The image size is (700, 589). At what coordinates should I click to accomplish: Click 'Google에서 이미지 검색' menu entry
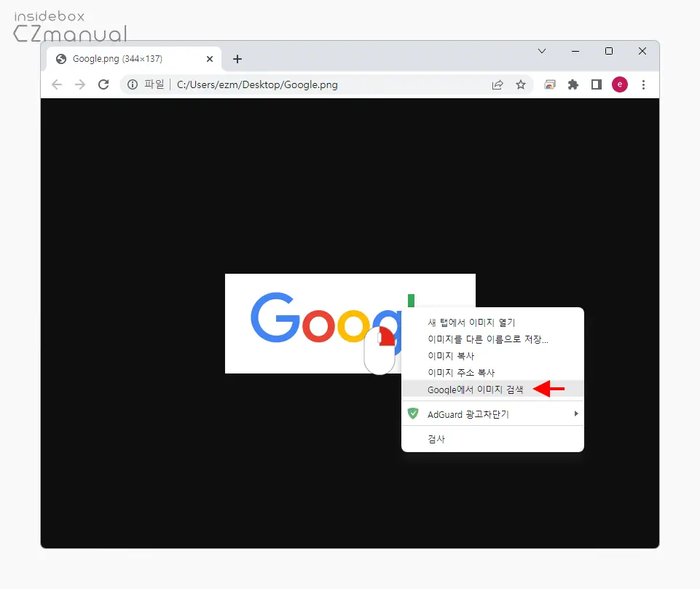(x=492, y=389)
